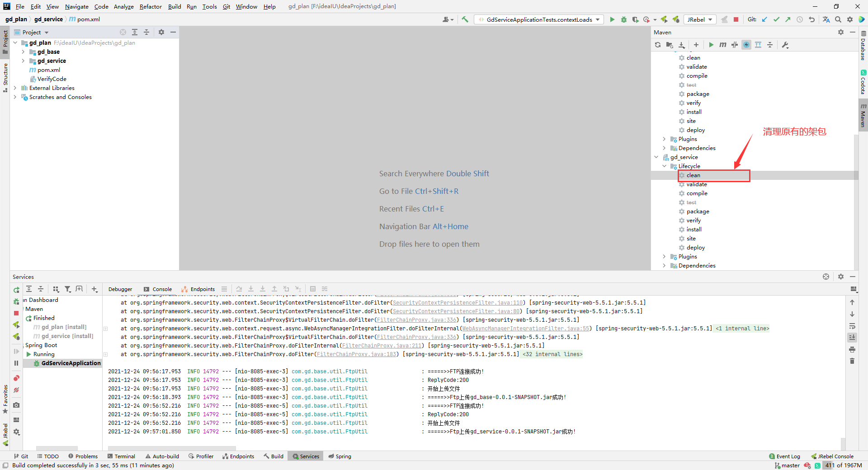The height and width of the screenshot is (470, 868).
Task: Open Maven settings wrench icon
Action: click(785, 45)
